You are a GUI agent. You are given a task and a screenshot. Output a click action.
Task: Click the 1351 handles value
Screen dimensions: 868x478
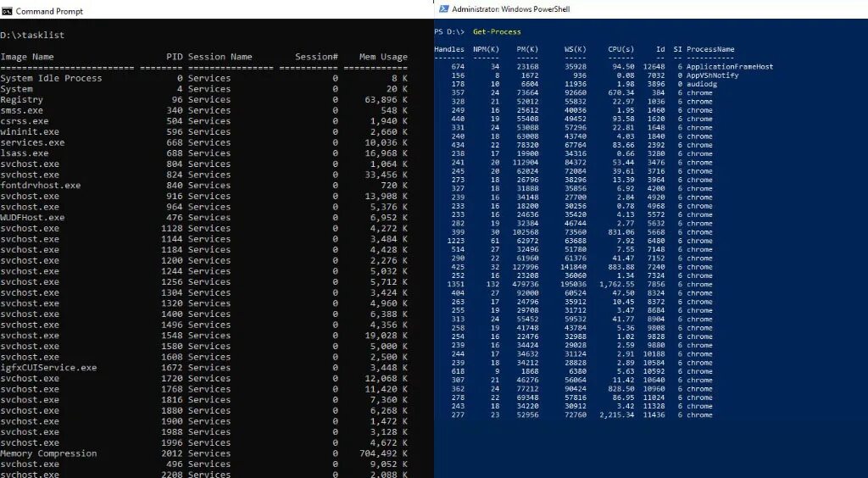[x=455, y=285]
